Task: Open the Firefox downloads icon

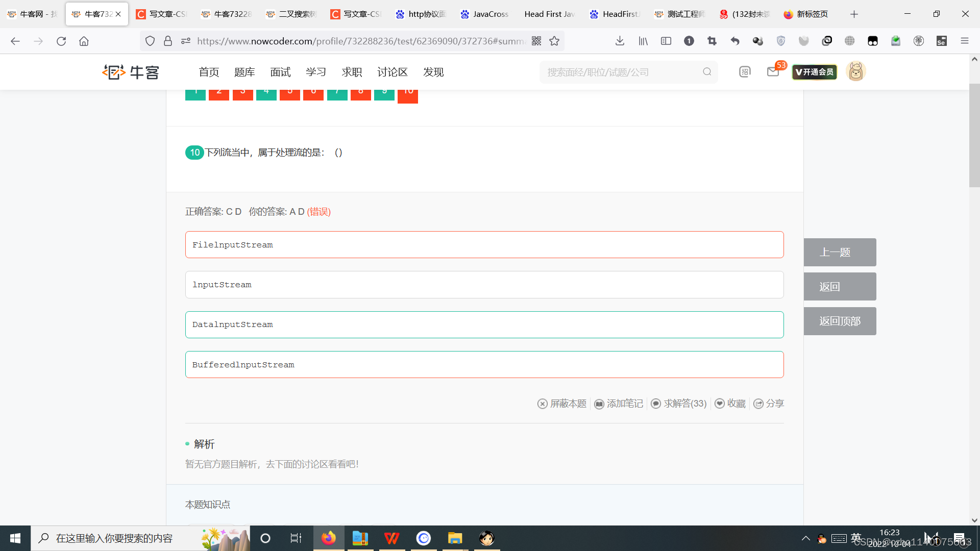Action: pos(620,41)
